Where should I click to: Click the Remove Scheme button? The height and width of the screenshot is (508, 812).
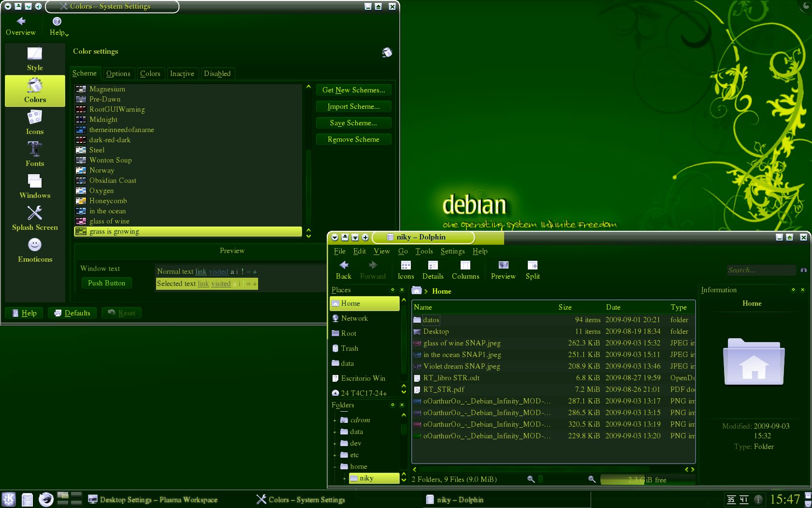tap(353, 139)
